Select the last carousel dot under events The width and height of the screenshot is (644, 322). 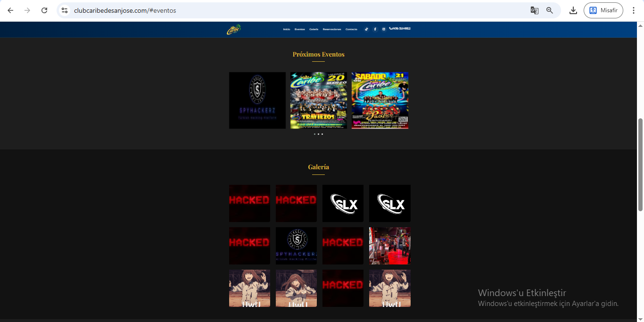click(x=322, y=134)
